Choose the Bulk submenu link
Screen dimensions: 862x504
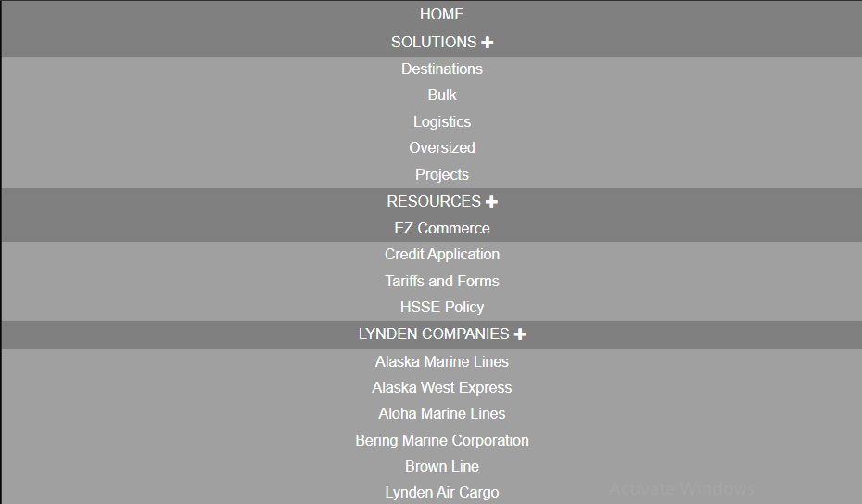click(442, 95)
